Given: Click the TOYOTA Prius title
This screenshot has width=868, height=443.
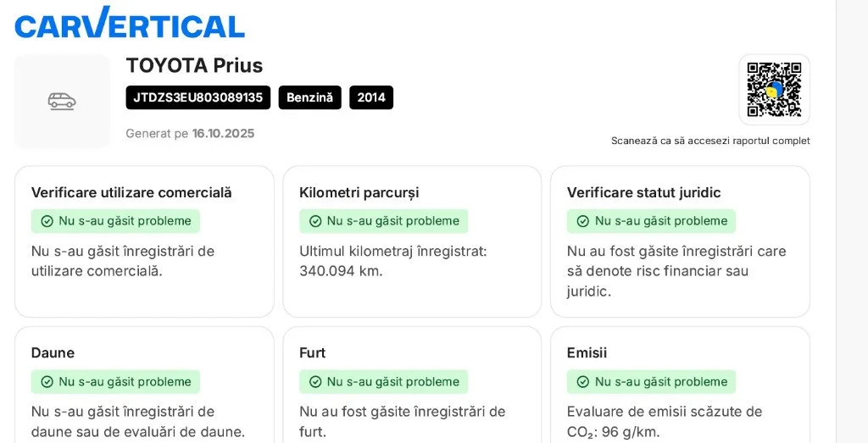Looking at the screenshot, I should (x=194, y=65).
